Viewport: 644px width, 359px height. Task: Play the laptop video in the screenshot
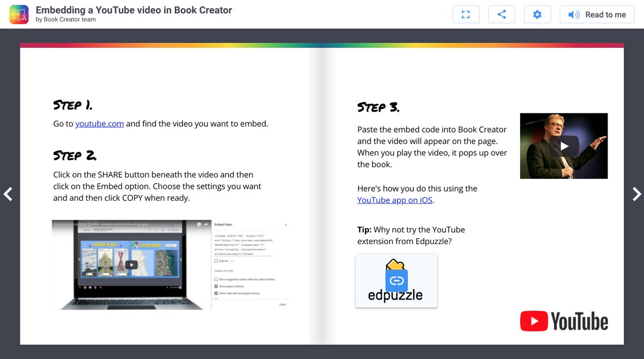(131, 265)
